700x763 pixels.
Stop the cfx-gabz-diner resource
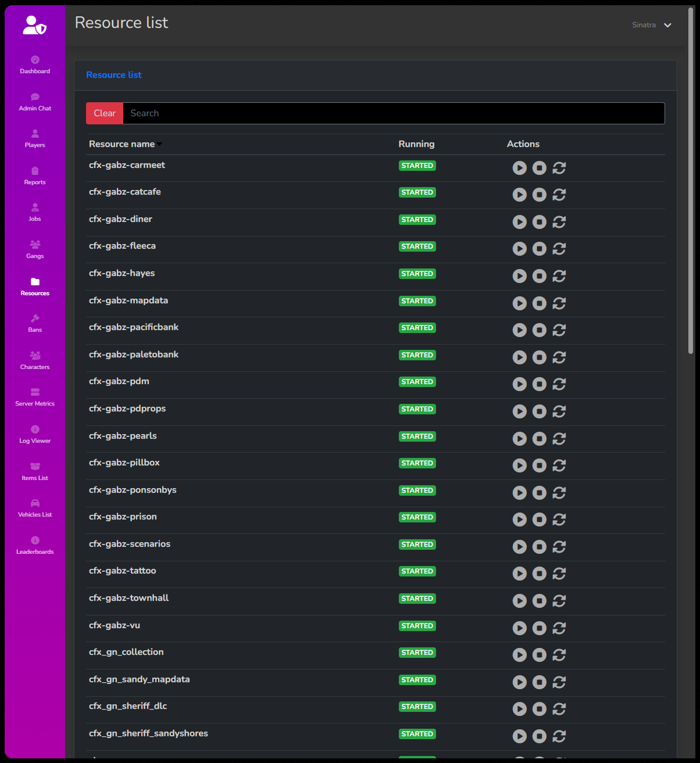(x=540, y=222)
